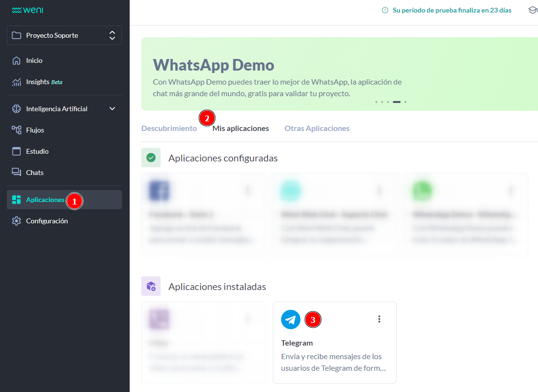538x392 pixels.
Task: Select the Mis aplicaciones tab
Action: (240, 128)
